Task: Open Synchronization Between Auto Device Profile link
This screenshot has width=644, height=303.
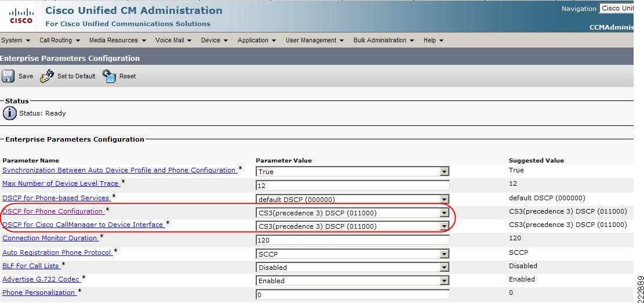Action: pos(120,170)
